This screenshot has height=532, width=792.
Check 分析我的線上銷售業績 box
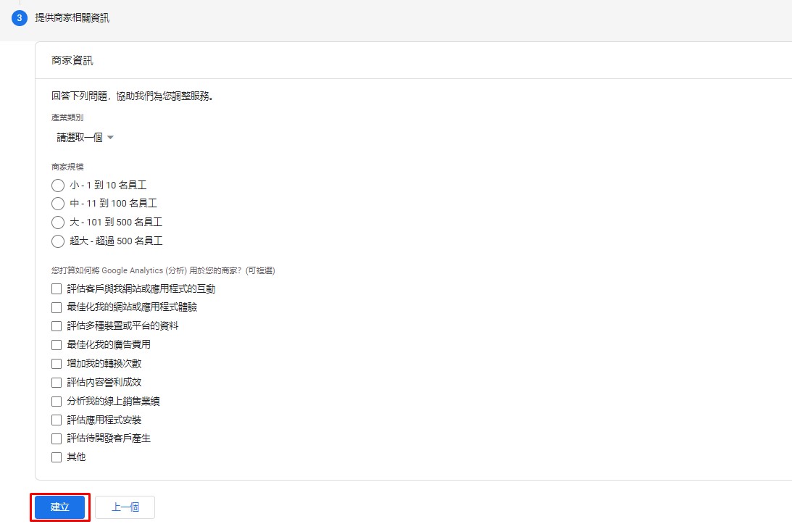tap(57, 401)
